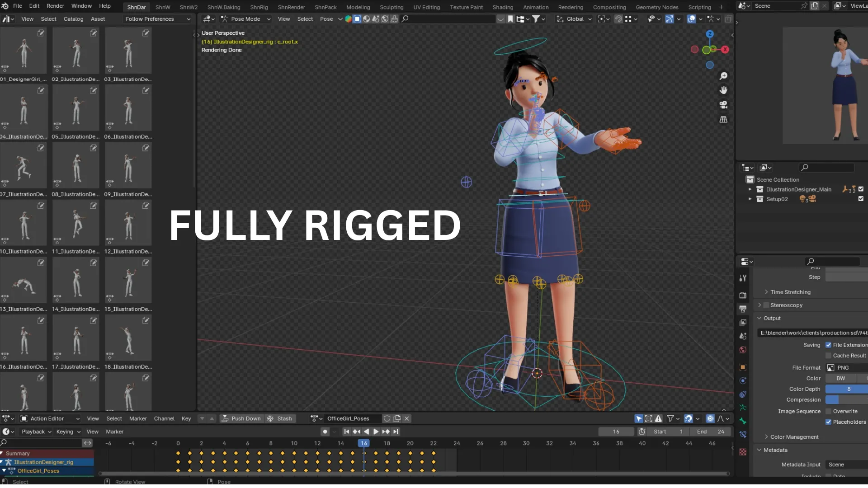Open the Pose Mode dropdown
Image resolution: width=868 pixels, height=488 pixels.
(x=245, y=19)
